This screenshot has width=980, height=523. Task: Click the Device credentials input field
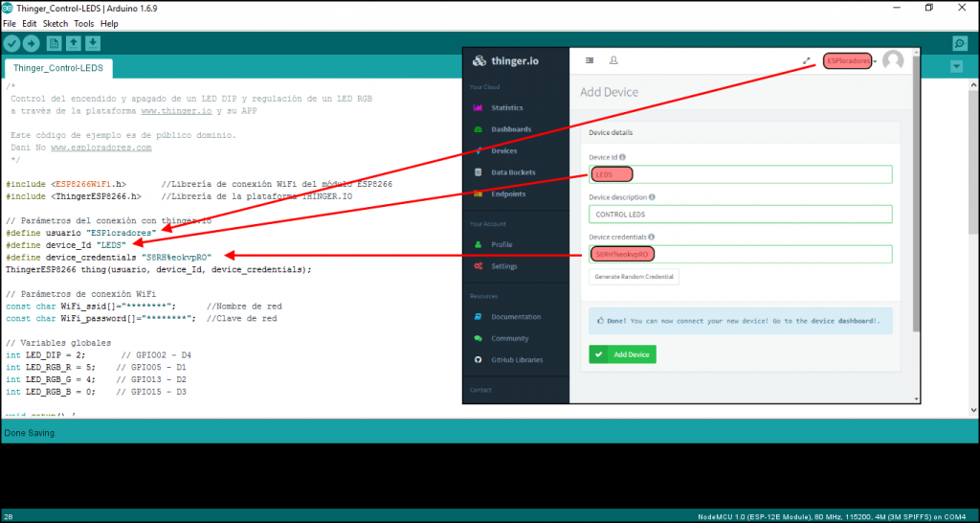740,254
